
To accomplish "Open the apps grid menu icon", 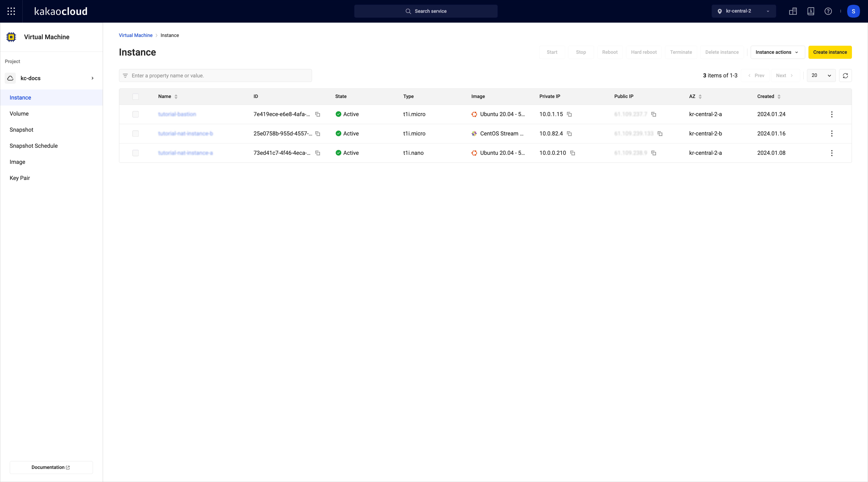I will click(11, 11).
